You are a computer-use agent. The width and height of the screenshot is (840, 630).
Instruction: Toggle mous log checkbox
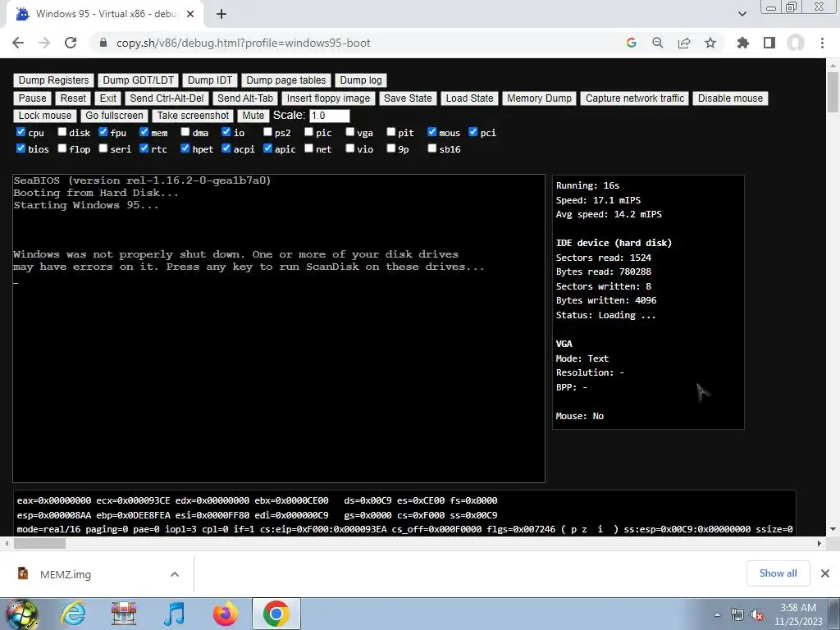(431, 132)
